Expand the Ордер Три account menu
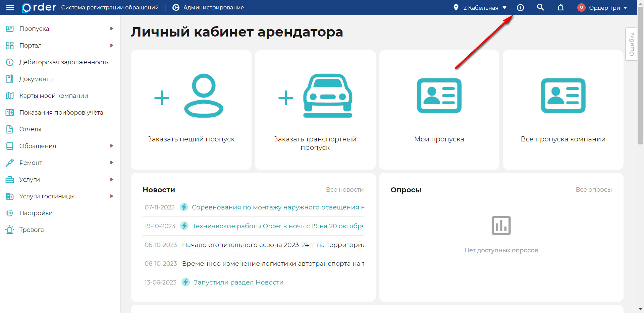 point(602,7)
